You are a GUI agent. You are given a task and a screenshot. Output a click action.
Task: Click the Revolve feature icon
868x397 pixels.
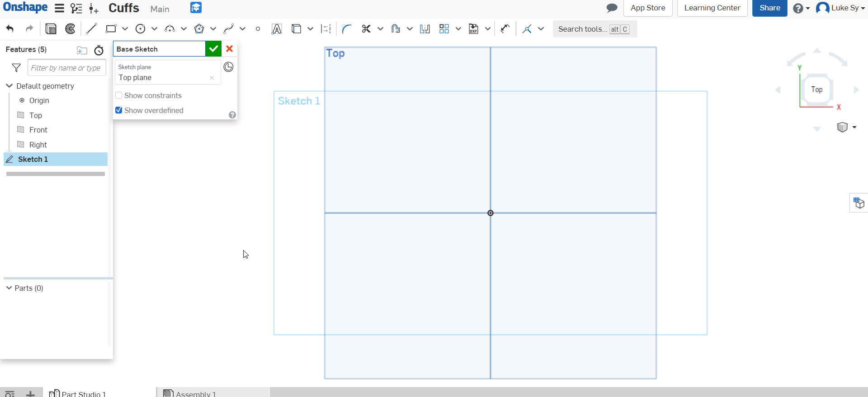click(71, 29)
